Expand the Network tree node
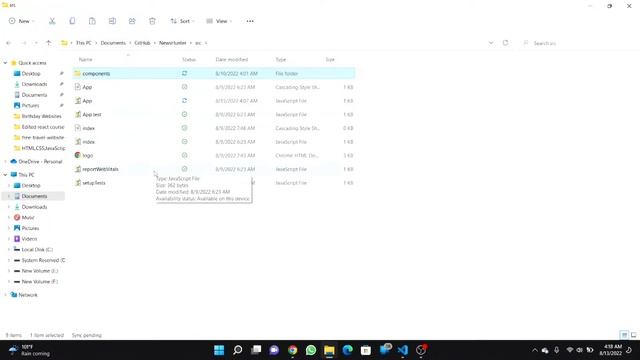The image size is (640, 360). coord(5,295)
